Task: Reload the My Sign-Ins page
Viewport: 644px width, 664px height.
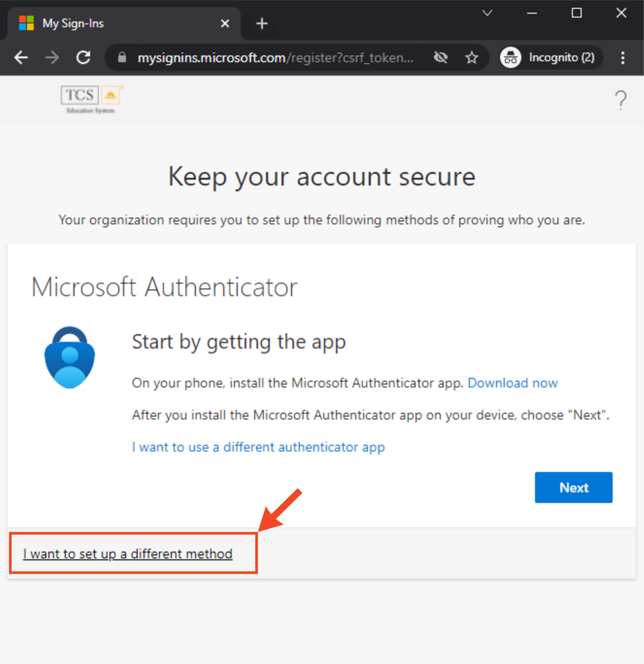Action: point(83,58)
